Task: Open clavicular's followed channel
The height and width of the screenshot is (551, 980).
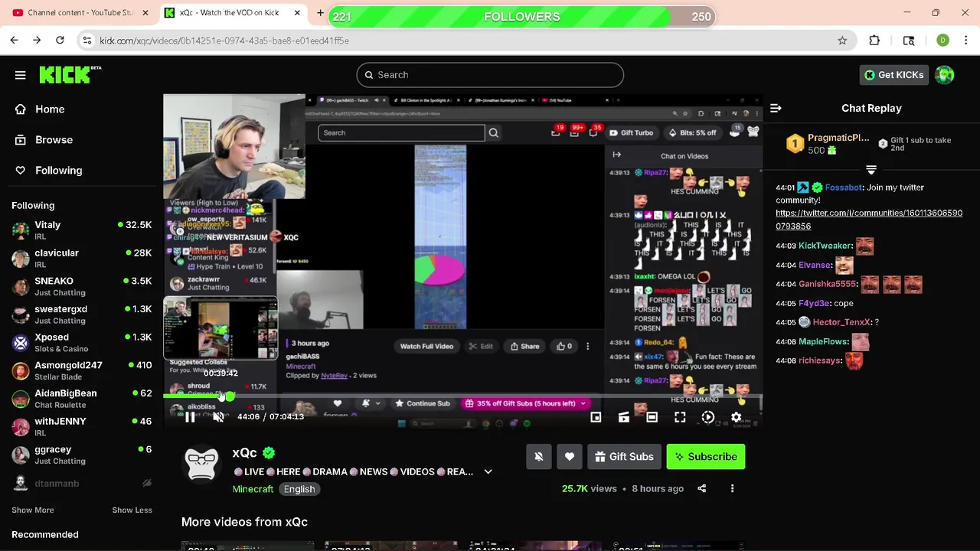Action: (81, 259)
